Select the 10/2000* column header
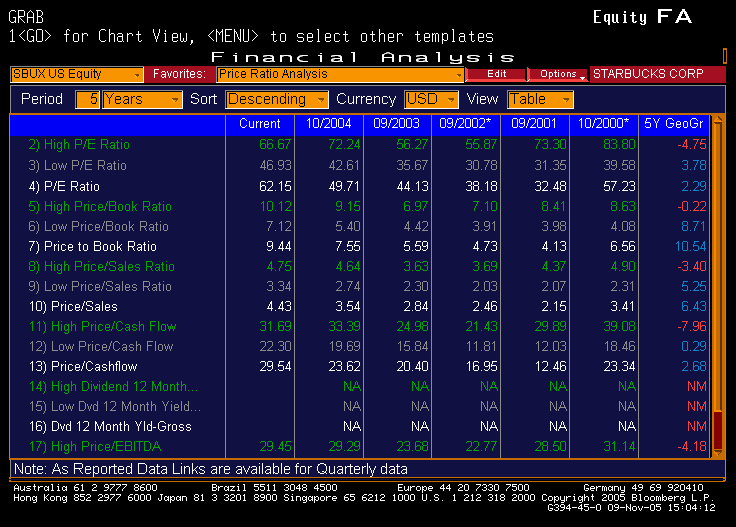Viewport: 736px width, 527px height. 603,124
